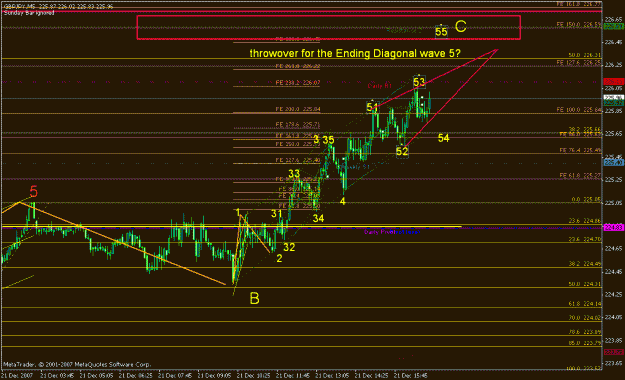Click '21 Dec 05:05' on the time axis
This screenshot has height=380, width=625.
tap(96, 376)
